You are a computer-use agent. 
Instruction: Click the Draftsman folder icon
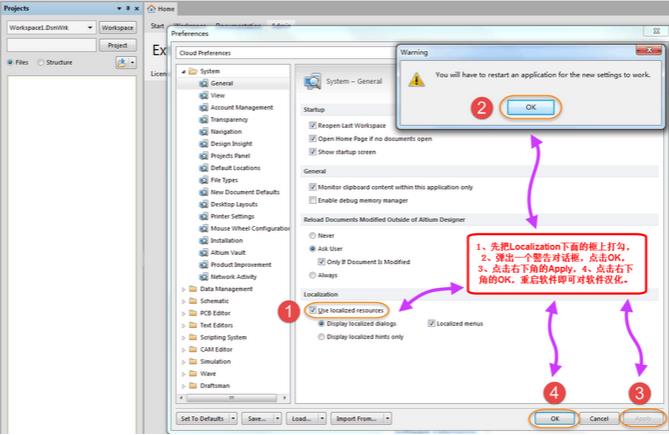click(x=193, y=386)
